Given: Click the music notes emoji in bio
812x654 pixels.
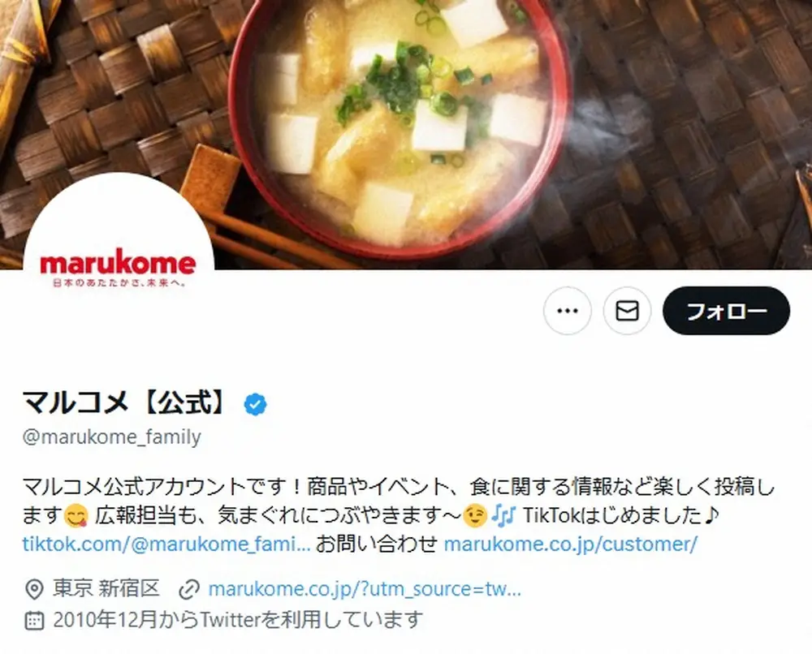Looking at the screenshot, I should click(x=503, y=515).
